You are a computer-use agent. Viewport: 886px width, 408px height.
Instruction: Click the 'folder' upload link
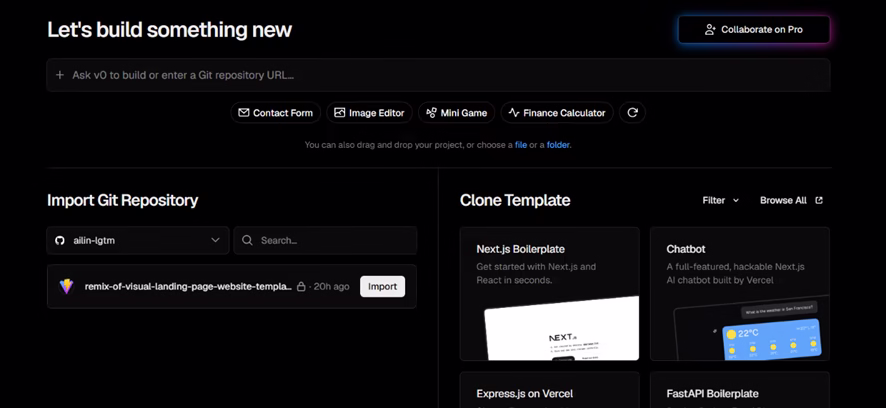coord(558,145)
